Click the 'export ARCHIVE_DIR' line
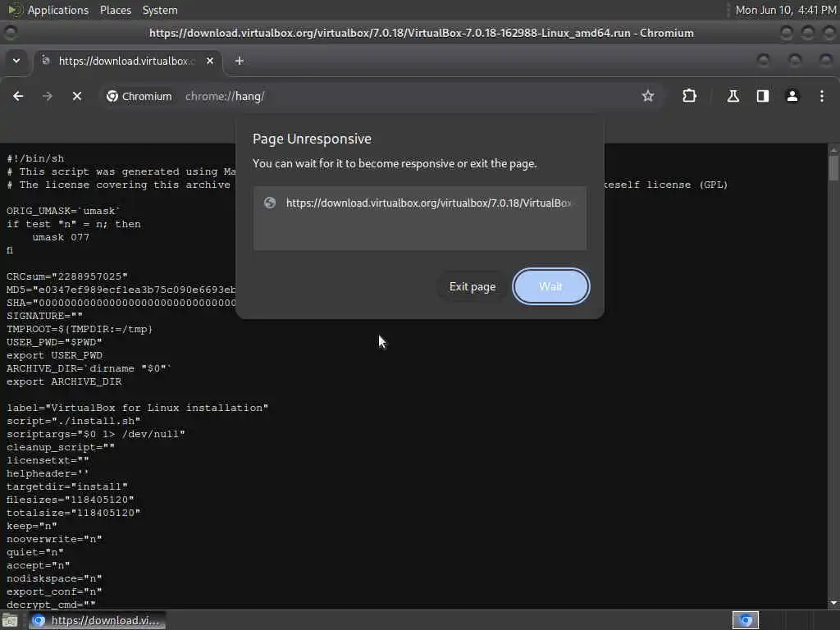Viewport: 840px width, 630px height. coord(64,381)
